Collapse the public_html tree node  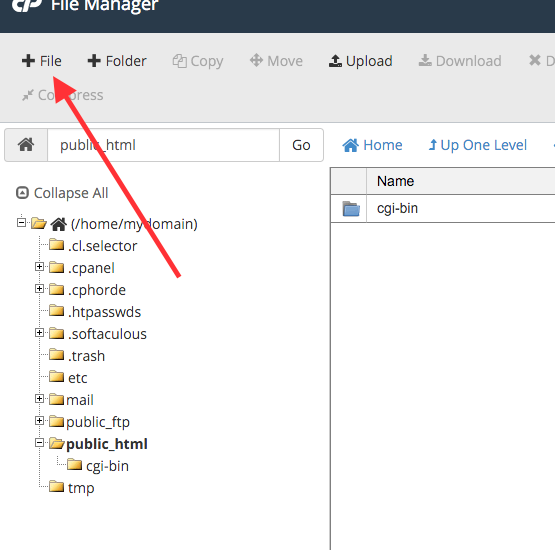click(39, 443)
